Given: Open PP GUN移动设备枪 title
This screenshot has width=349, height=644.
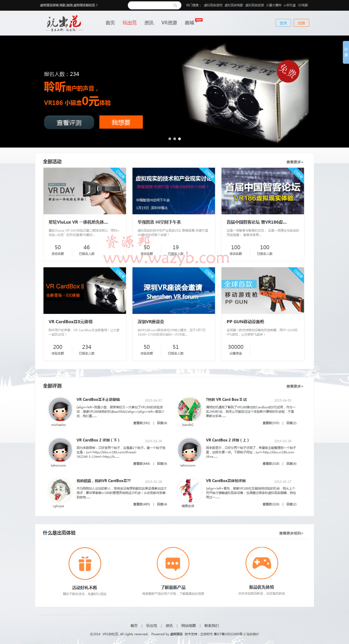Looking at the screenshot, I should point(245,322).
